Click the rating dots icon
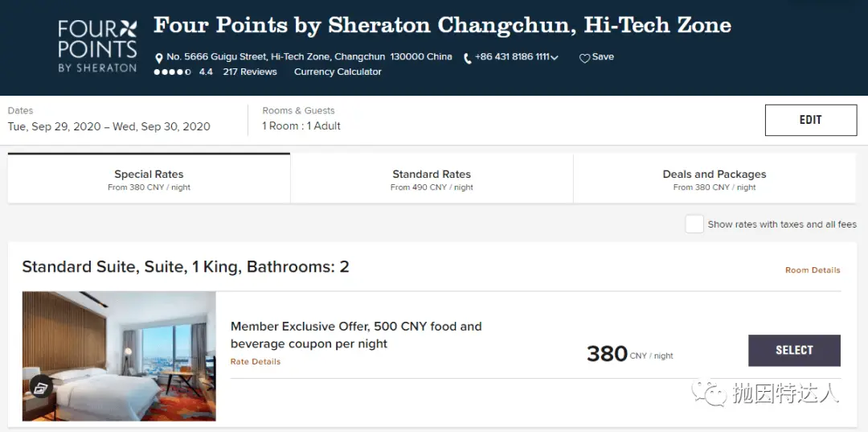 coord(172,72)
